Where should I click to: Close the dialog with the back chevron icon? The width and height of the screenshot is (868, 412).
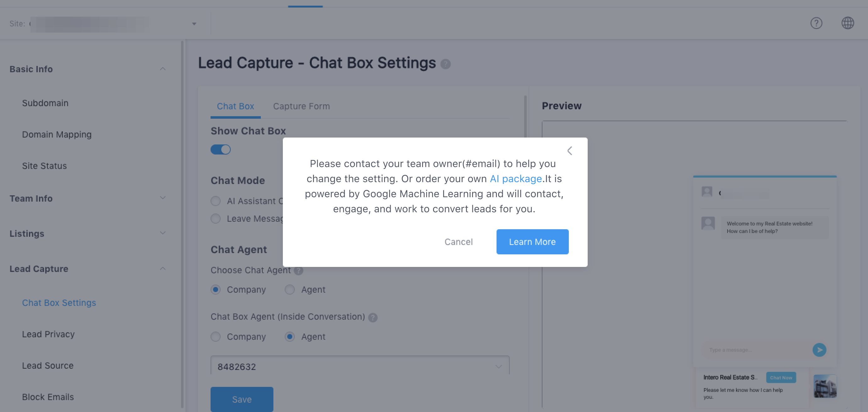pos(569,151)
